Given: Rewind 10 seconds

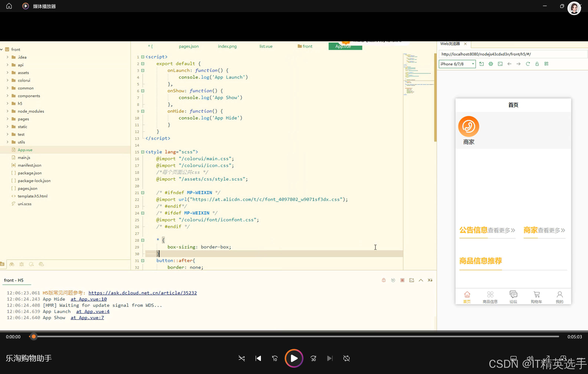Looking at the screenshot, I should pyautogui.click(x=275, y=358).
